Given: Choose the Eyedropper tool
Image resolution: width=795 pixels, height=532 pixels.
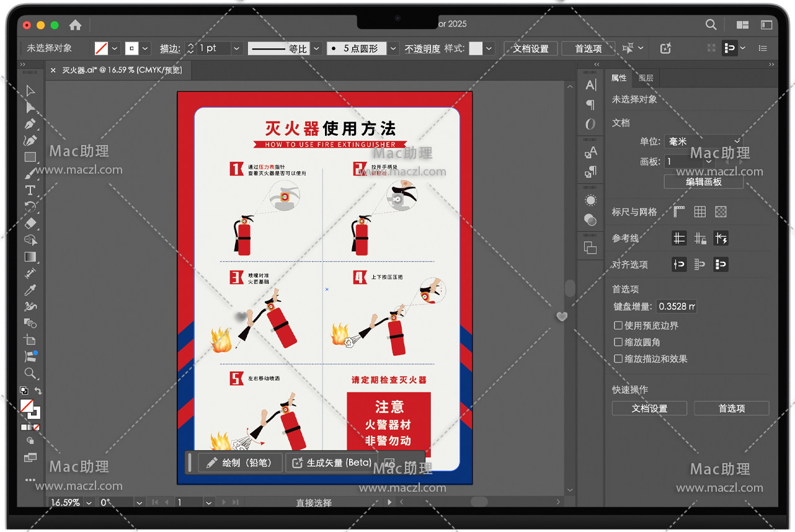Looking at the screenshot, I should coord(30,290).
